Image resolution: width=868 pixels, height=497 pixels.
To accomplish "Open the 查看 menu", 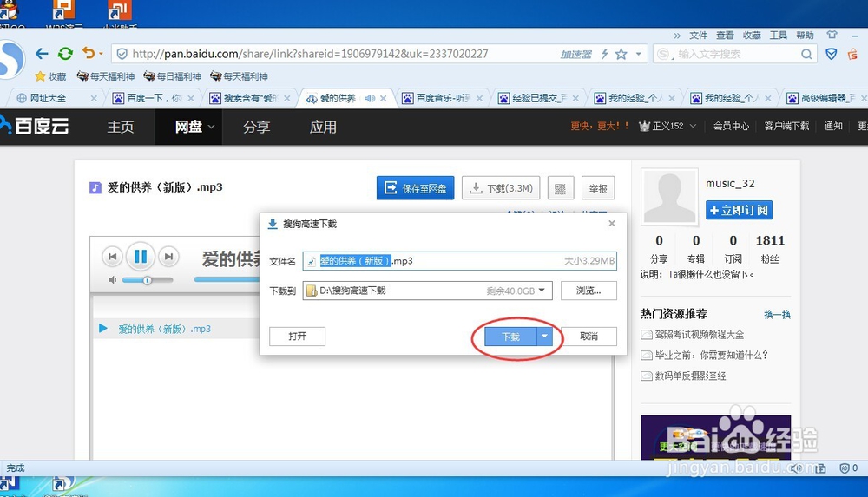I will click(725, 36).
